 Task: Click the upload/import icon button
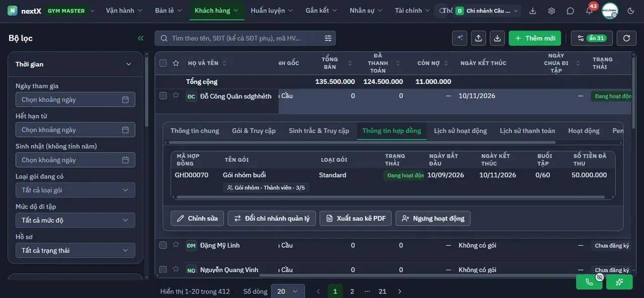point(478,38)
